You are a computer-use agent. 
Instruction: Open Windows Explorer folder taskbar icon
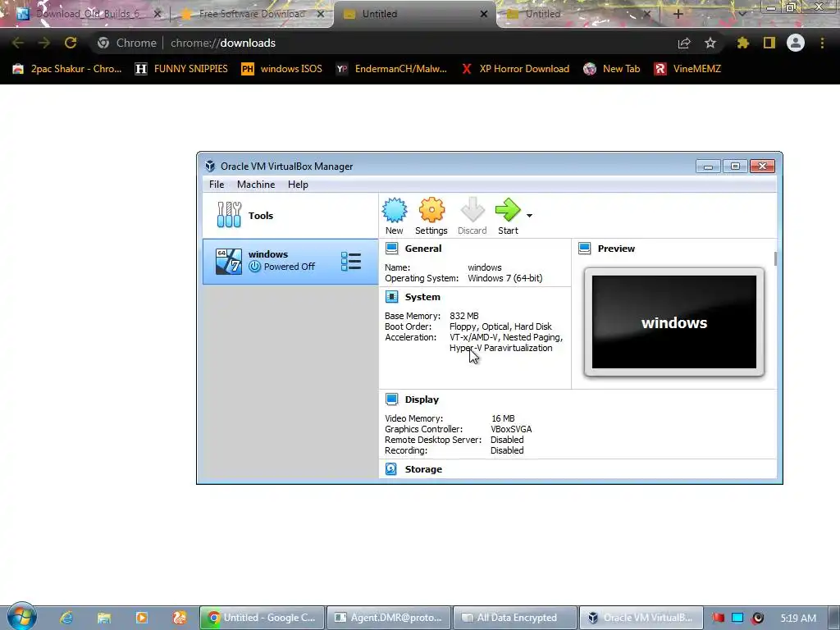coord(104,618)
